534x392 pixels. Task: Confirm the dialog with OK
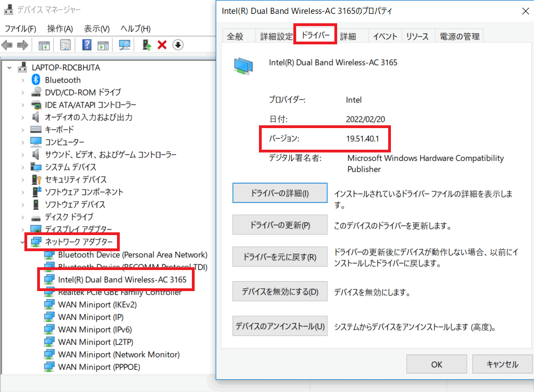436,364
